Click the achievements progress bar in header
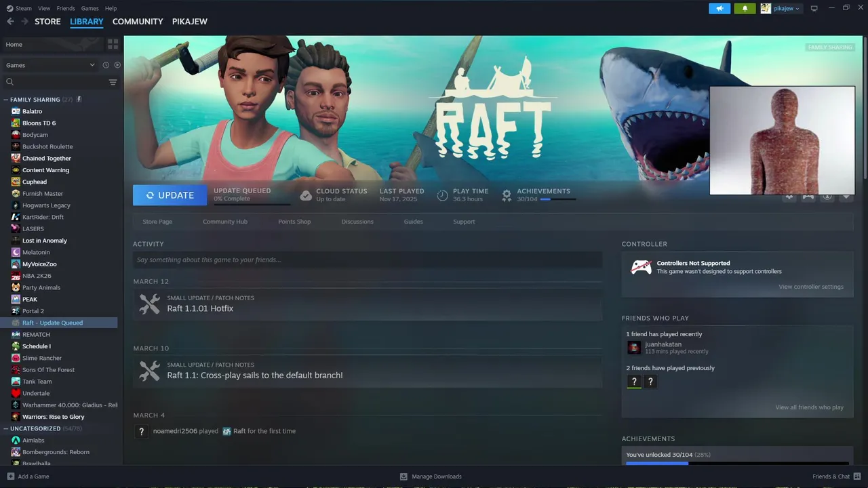This screenshot has height=488, width=868. [x=558, y=199]
